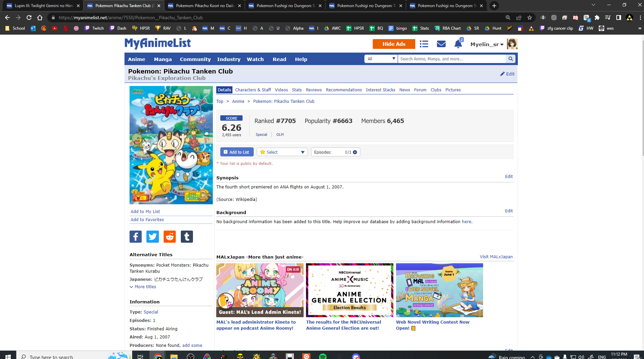Click the browser address bar URL
Image resolution: width=644 pixels, height=359 pixels.
click(131, 18)
